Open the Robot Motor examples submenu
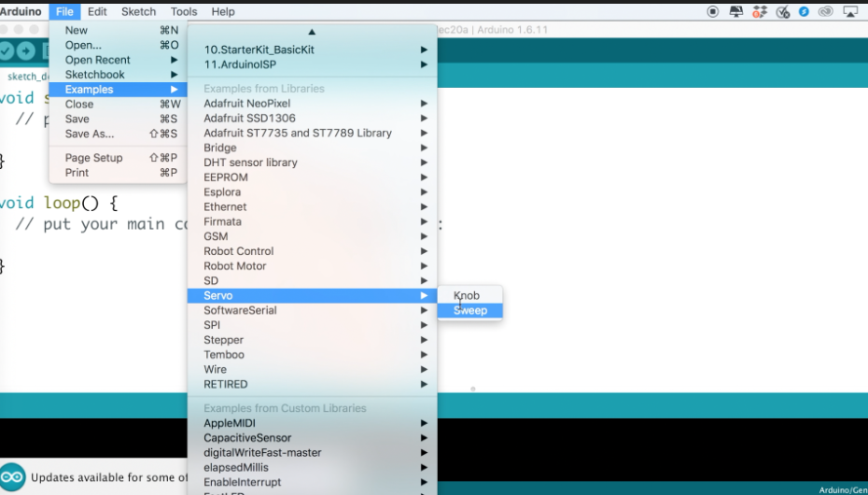 (313, 266)
